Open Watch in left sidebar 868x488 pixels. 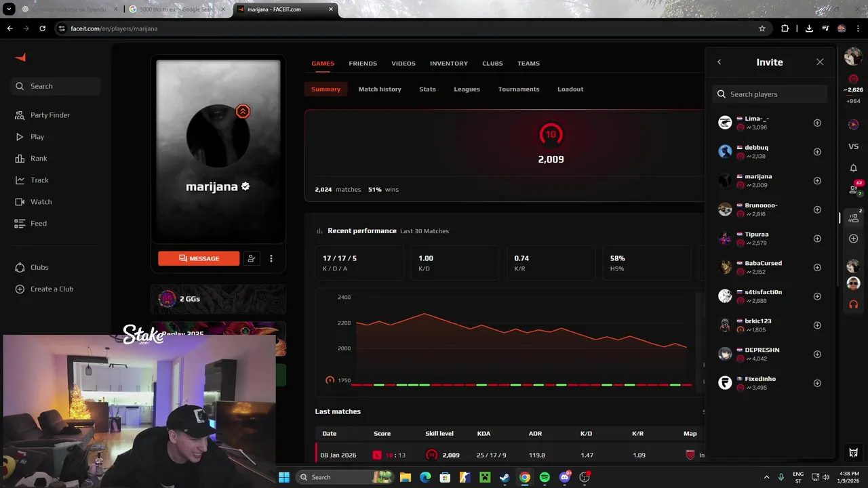pyautogui.click(x=41, y=202)
